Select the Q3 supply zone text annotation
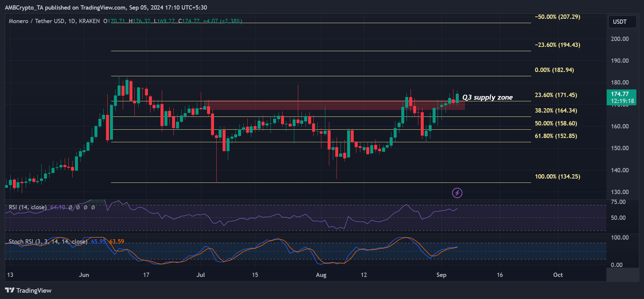This screenshot has width=644, height=299. 487,97
